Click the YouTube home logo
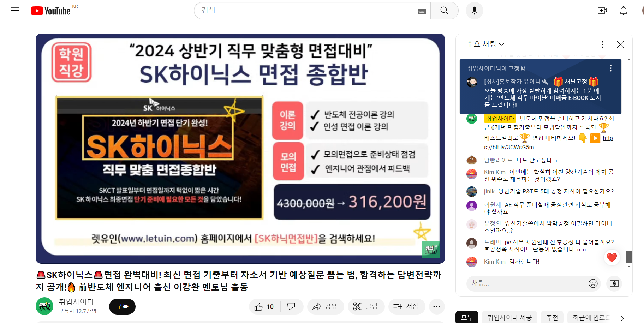 (x=50, y=11)
